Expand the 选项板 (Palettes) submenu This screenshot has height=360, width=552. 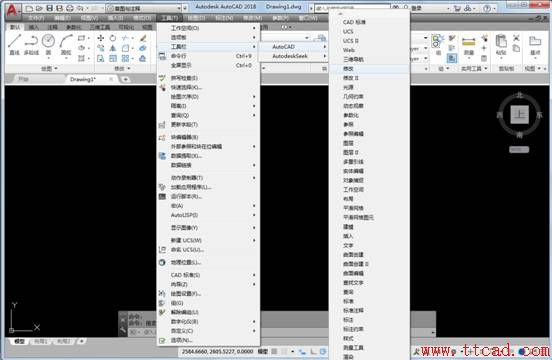pyautogui.click(x=208, y=37)
